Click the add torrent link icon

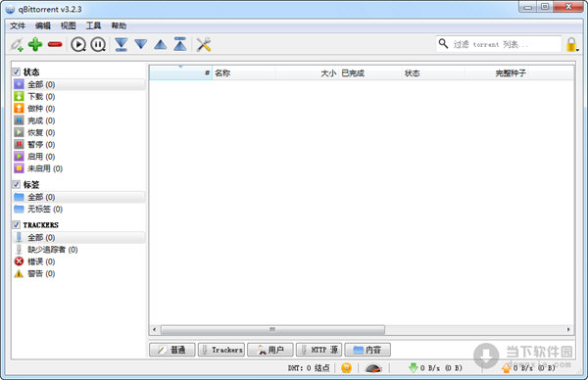[x=17, y=45]
